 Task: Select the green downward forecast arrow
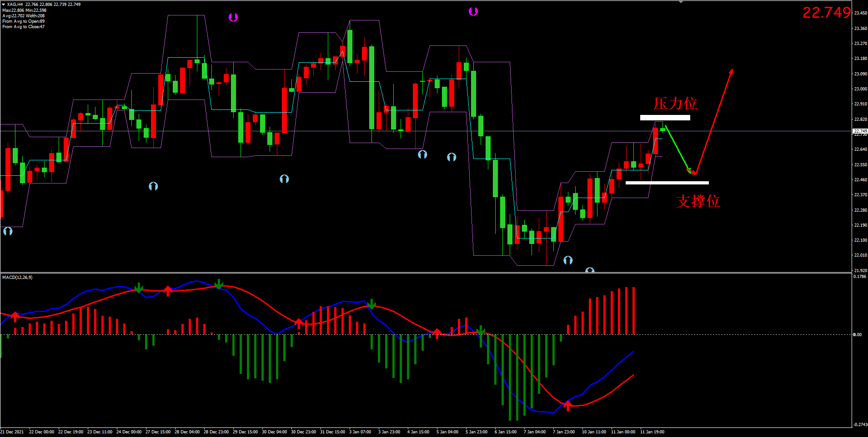(x=678, y=150)
